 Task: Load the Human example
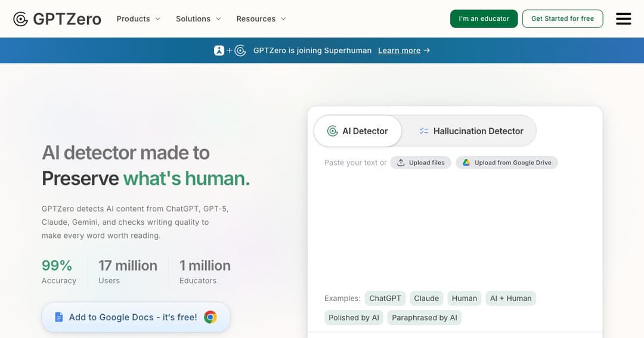pos(465,298)
